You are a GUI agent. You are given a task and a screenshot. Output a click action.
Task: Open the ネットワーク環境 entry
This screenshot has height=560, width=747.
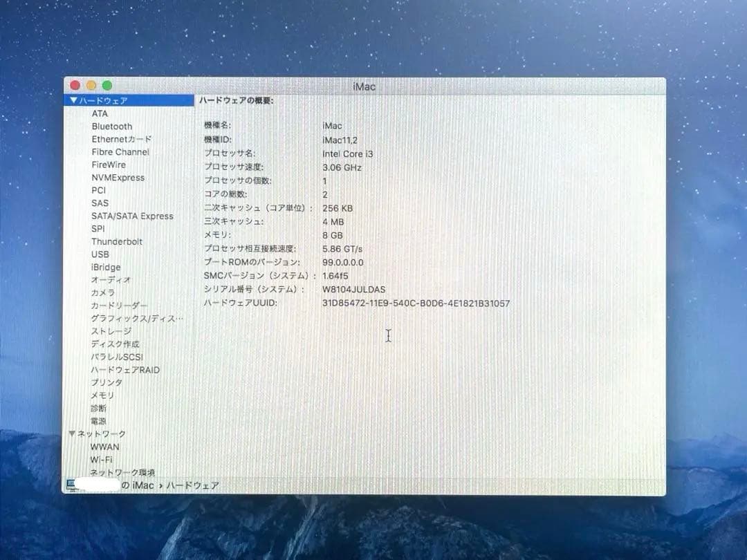[x=122, y=472]
